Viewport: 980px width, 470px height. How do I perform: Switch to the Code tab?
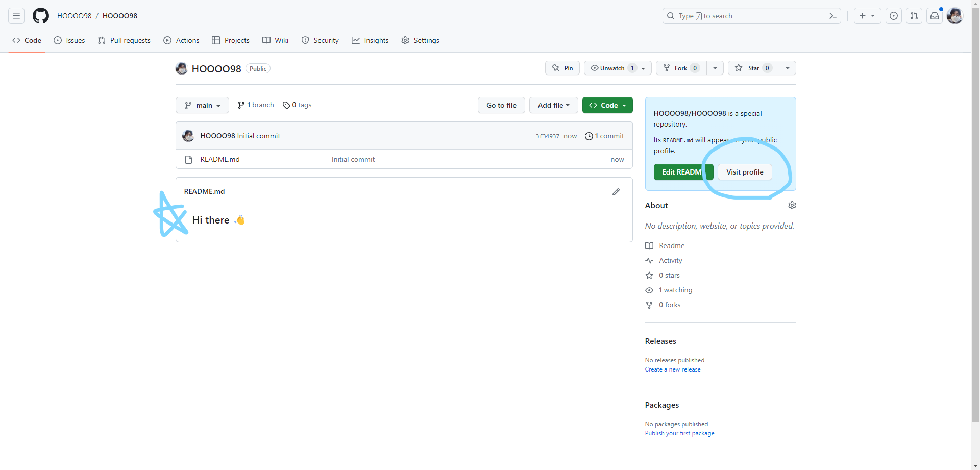[x=27, y=40]
